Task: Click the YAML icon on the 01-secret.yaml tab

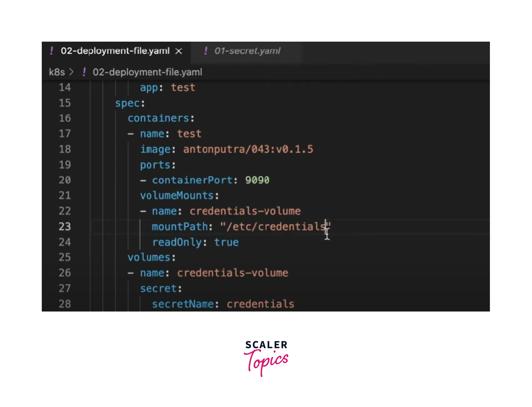Action: pos(206,51)
